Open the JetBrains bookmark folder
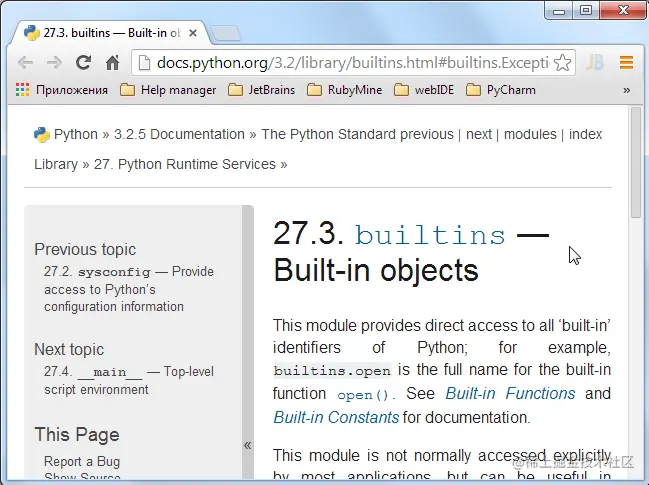 pyautogui.click(x=262, y=90)
